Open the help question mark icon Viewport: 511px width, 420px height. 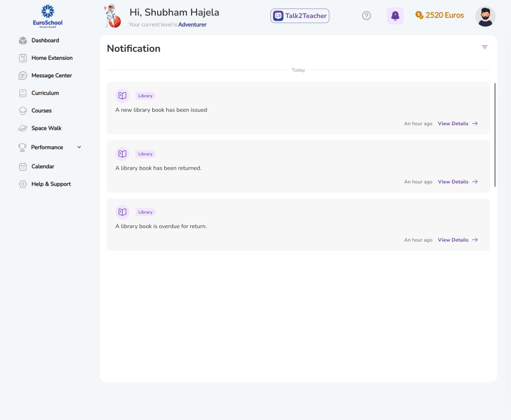tap(366, 16)
